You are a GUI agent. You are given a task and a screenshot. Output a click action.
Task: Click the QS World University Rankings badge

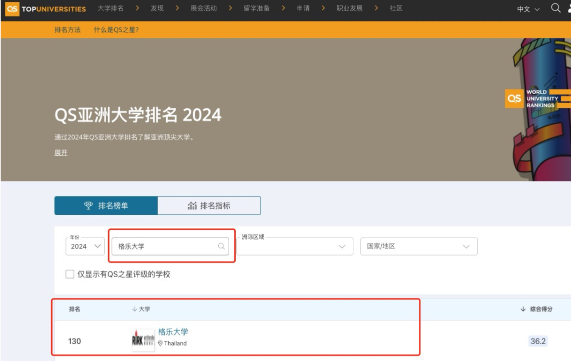pyautogui.click(x=537, y=98)
